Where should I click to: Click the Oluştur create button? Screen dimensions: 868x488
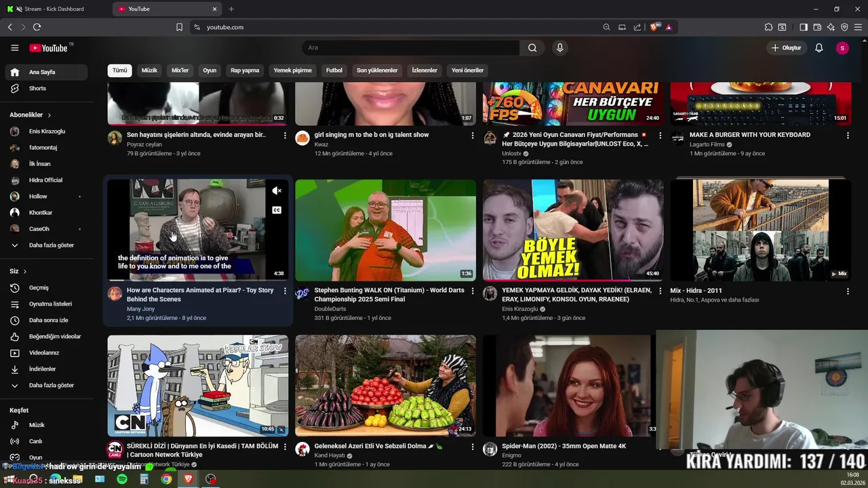point(787,48)
